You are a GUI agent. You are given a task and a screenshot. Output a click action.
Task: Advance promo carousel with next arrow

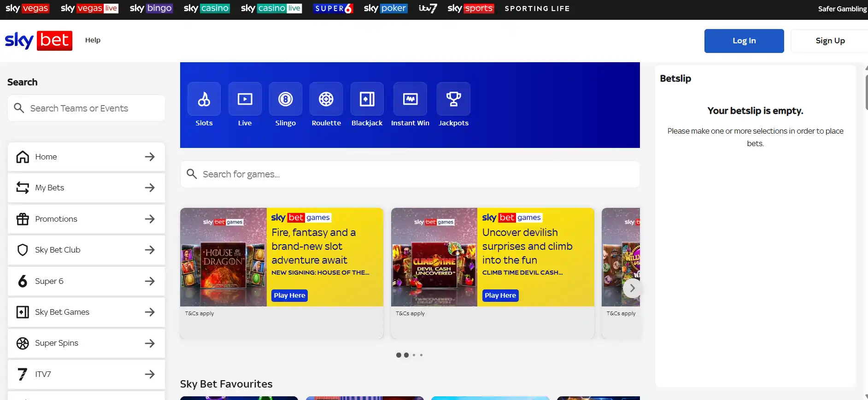[x=632, y=288]
